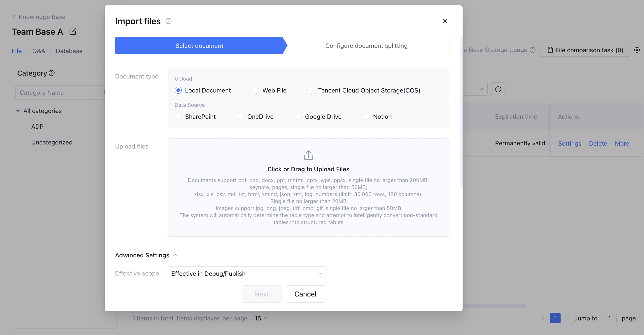
Task: Close the Import files dialog
Action: tap(445, 21)
